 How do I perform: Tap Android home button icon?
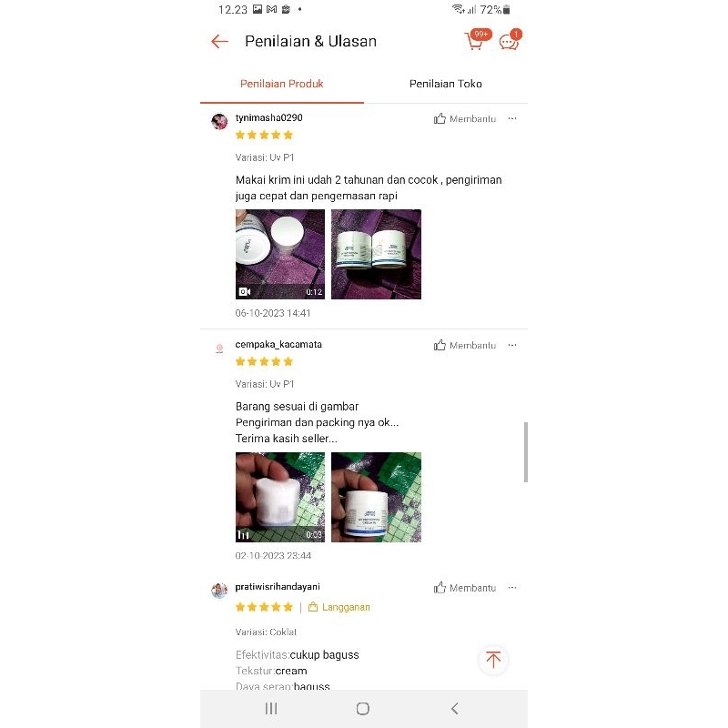tap(363, 709)
